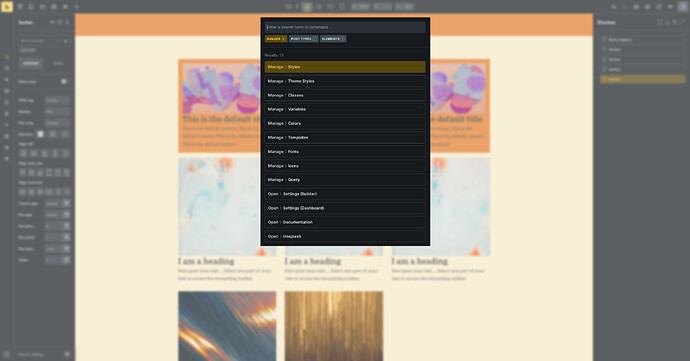
Task: Select the Manage : Query command
Action: [345, 180]
